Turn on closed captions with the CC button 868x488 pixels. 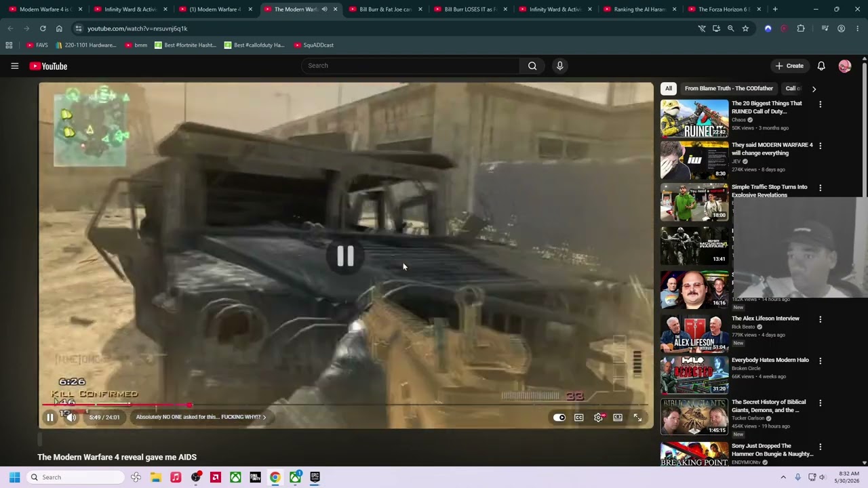pyautogui.click(x=579, y=418)
